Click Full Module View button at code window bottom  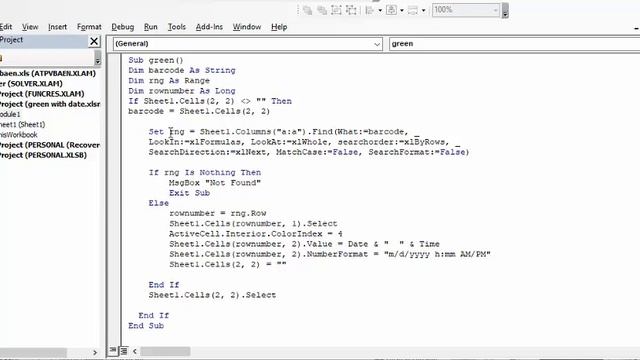[x=124, y=351]
